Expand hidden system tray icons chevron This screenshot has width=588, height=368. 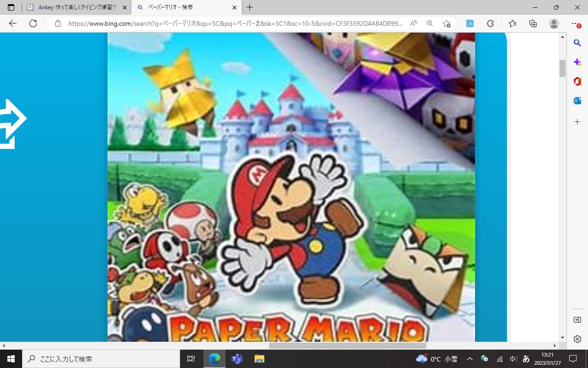pyautogui.click(x=469, y=359)
